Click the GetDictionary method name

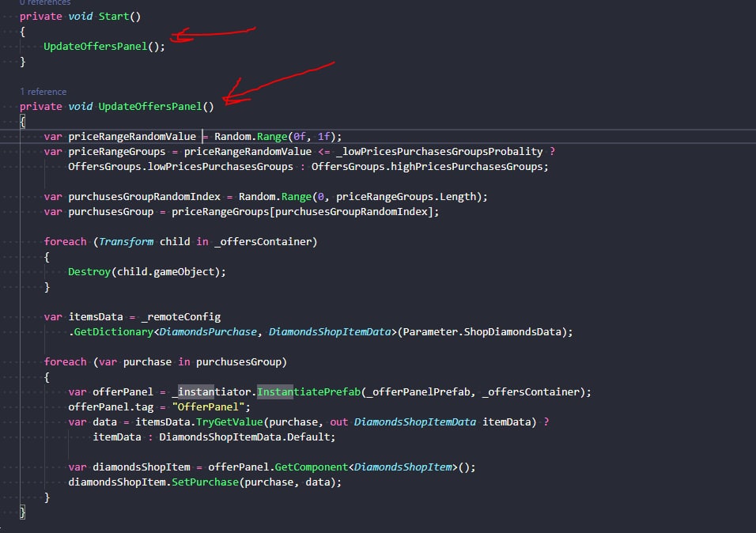pos(113,332)
